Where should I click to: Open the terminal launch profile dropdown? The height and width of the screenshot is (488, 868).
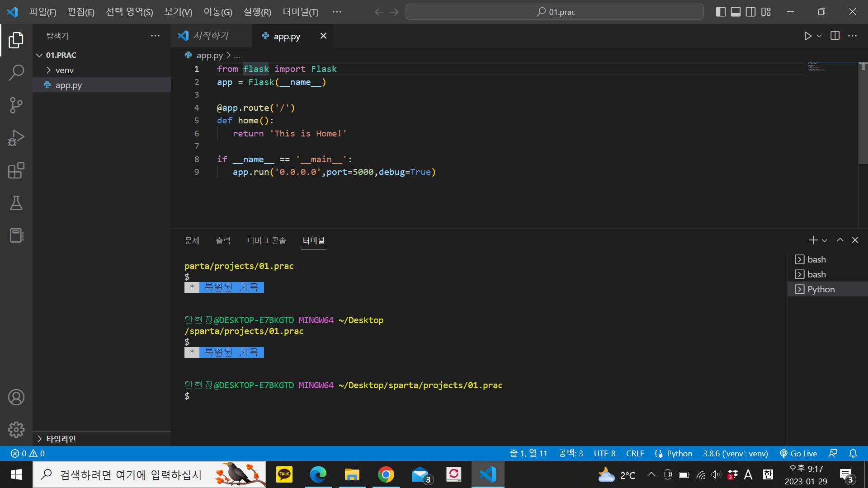(x=825, y=240)
